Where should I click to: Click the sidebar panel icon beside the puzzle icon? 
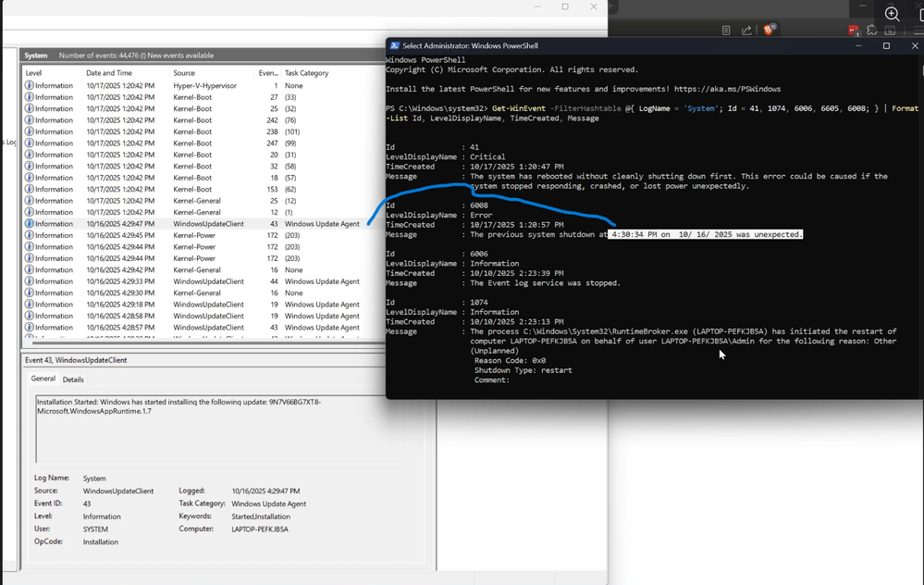pos(890,30)
